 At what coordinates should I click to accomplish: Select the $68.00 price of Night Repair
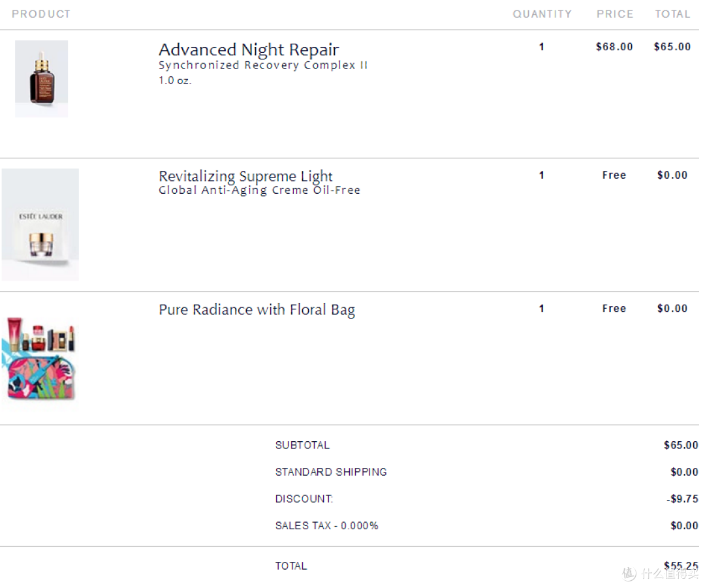(x=614, y=47)
